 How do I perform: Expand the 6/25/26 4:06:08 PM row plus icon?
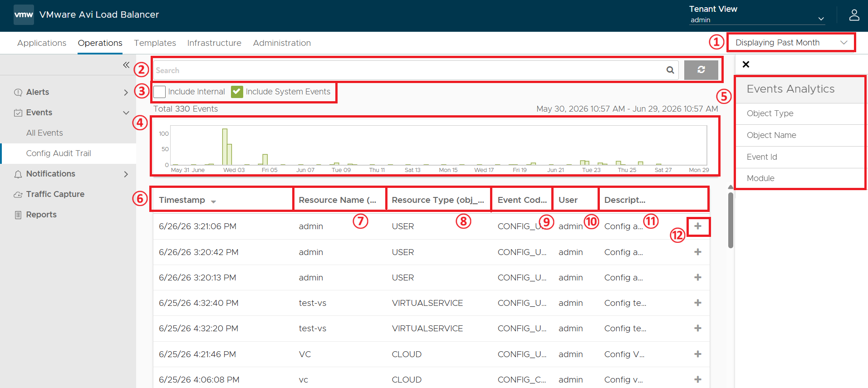pyautogui.click(x=698, y=379)
